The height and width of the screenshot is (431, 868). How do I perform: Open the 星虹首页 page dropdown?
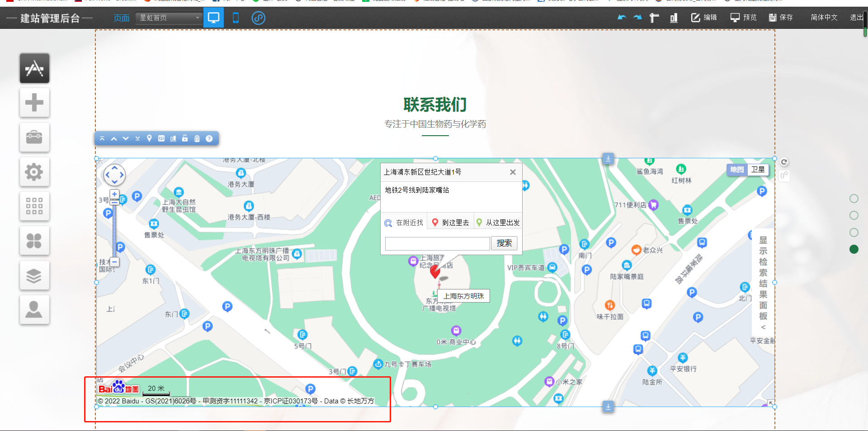(x=169, y=18)
